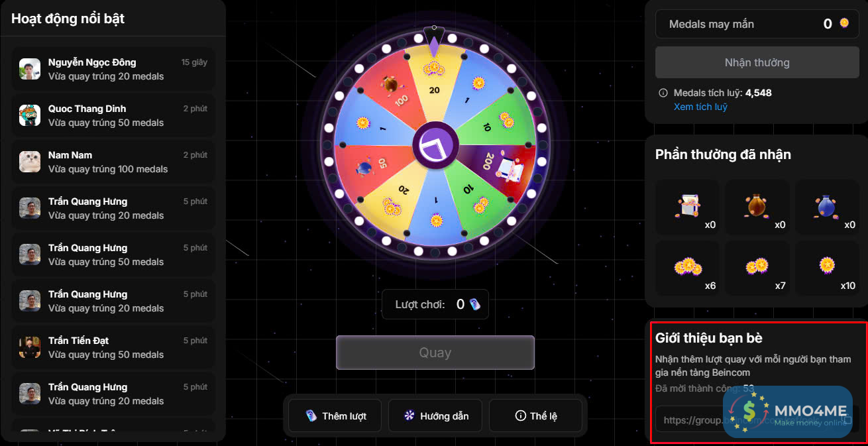Click the Quay spin button
Screen dimensions: 868x446
[x=435, y=353]
